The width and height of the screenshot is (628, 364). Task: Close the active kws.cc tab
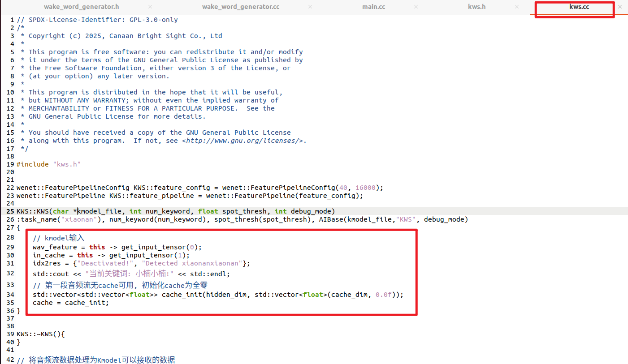click(x=620, y=7)
